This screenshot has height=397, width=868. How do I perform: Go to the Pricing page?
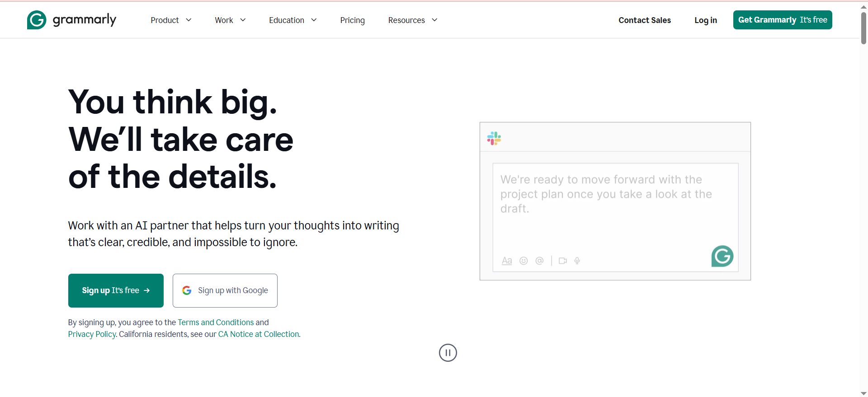click(353, 20)
